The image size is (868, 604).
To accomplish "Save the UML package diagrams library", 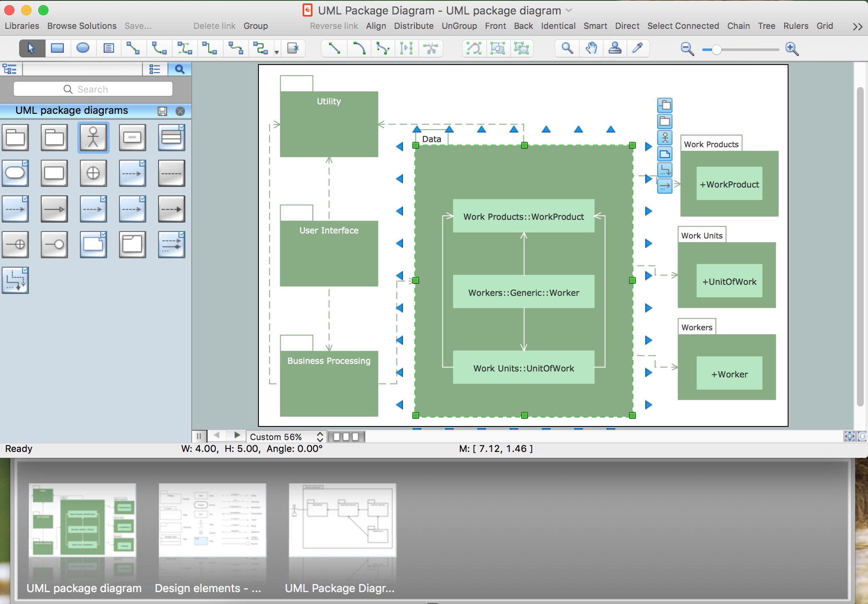I will point(162,111).
